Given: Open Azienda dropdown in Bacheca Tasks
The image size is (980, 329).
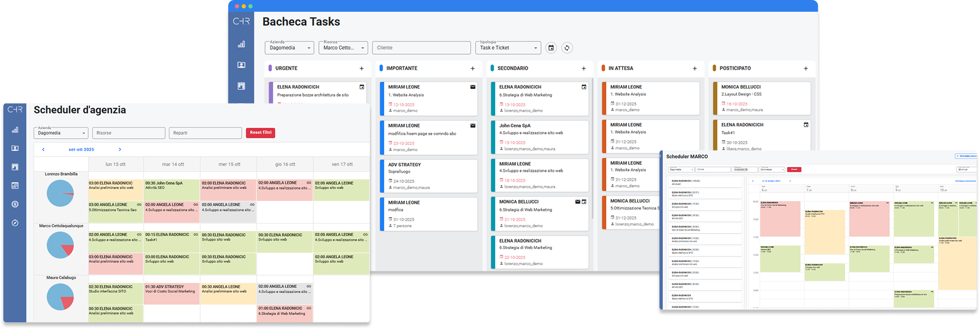Looking at the screenshot, I should click(289, 48).
